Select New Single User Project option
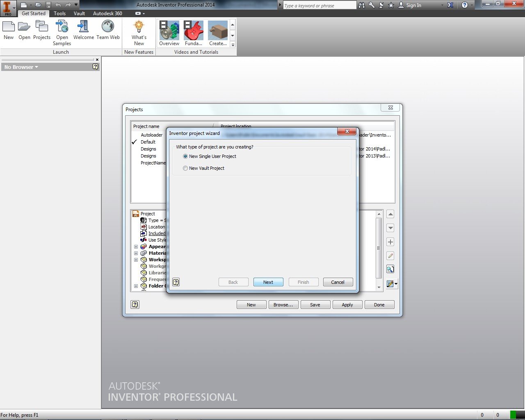 [210, 156]
